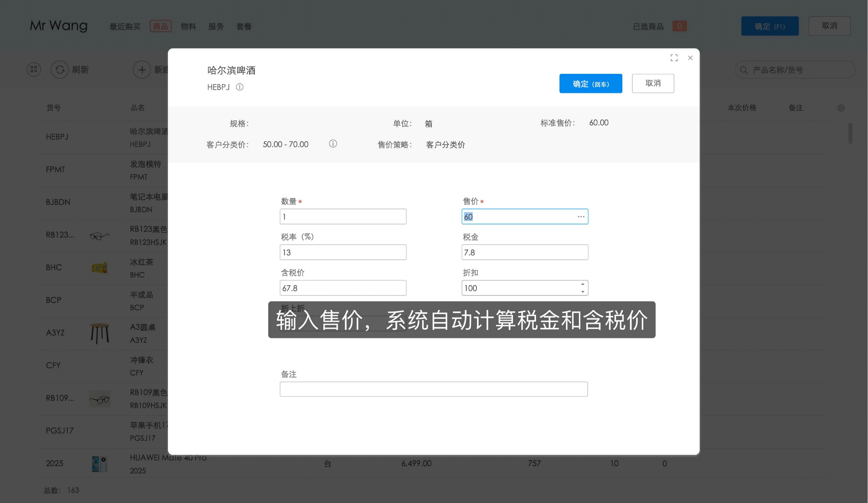This screenshot has width=868, height=503.
Task: Click the 已选商品 count badge
Action: [680, 26]
